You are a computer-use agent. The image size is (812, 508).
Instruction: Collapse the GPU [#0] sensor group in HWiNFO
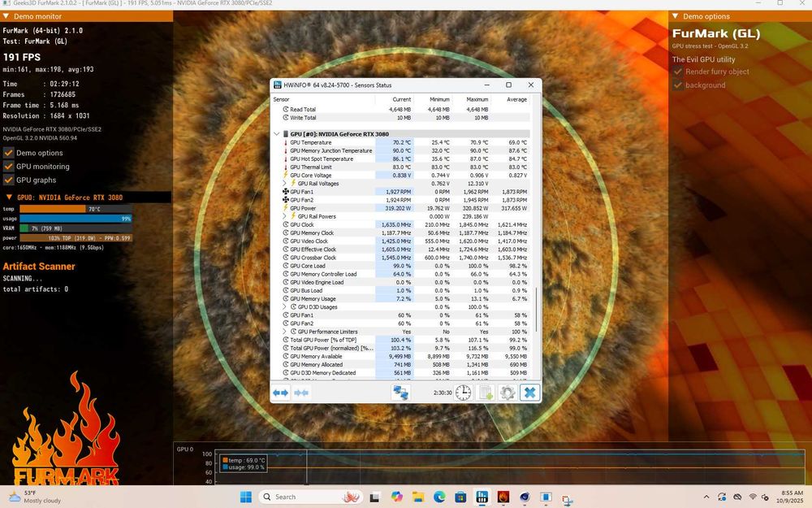(x=277, y=134)
